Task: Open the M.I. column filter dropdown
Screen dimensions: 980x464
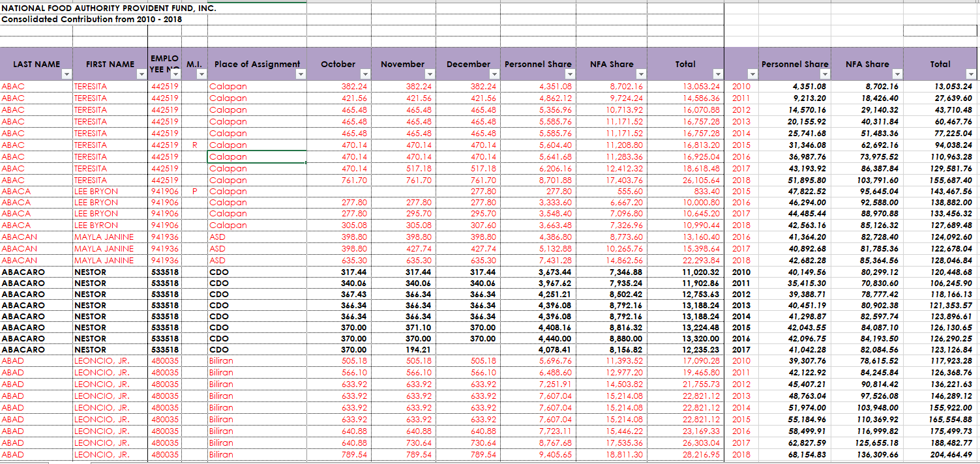Action: (x=202, y=75)
